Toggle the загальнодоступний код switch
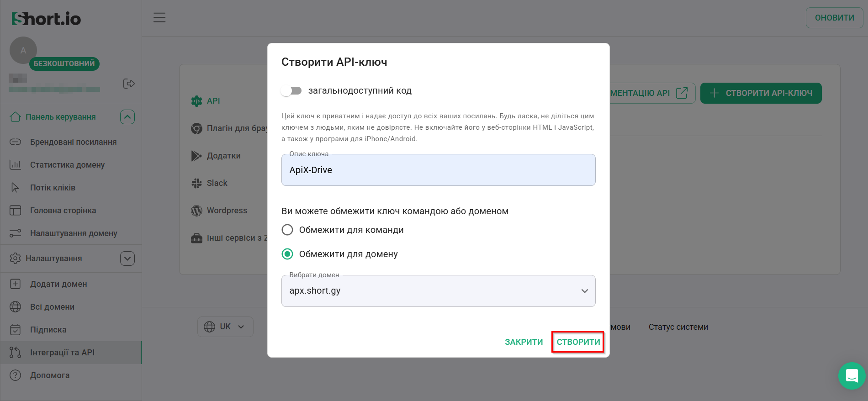868x401 pixels. point(291,91)
